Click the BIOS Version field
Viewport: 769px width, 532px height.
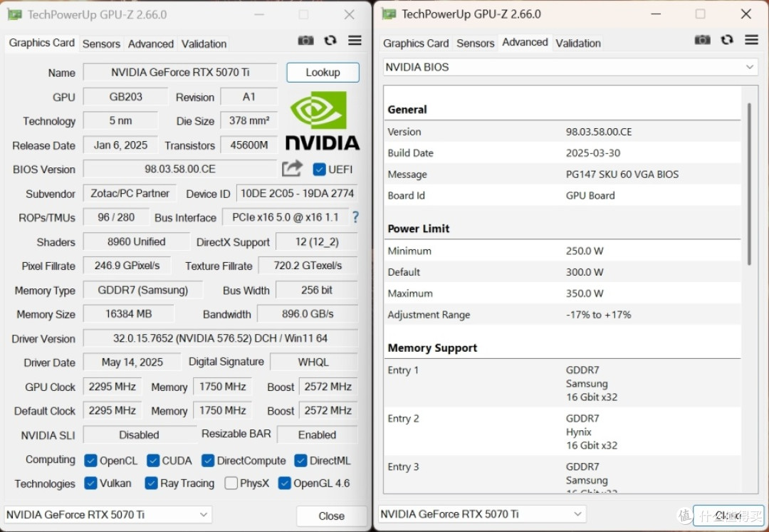click(180, 169)
